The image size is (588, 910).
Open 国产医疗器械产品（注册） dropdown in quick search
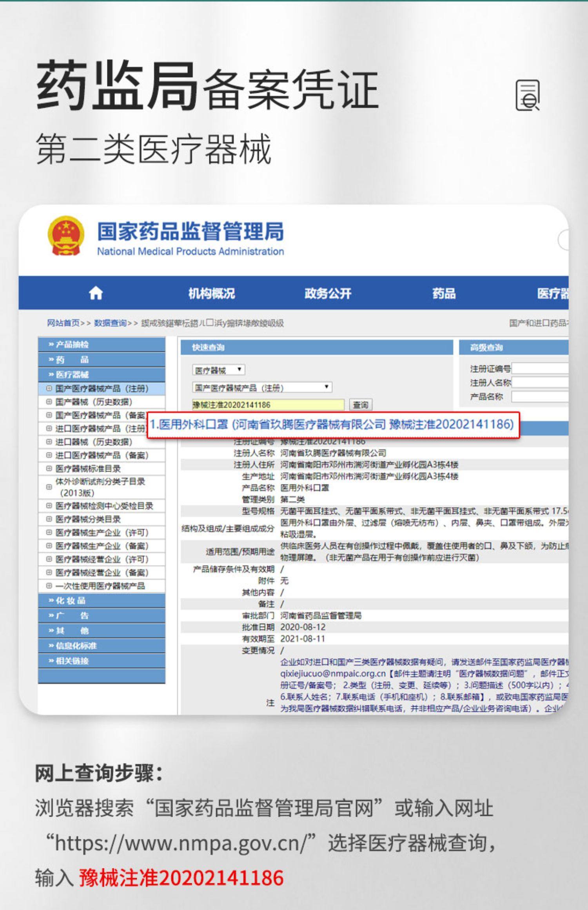pos(262,388)
